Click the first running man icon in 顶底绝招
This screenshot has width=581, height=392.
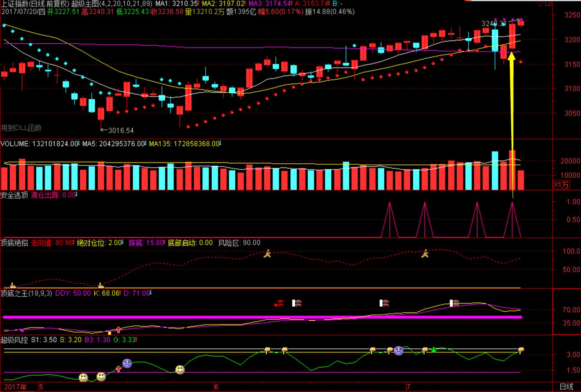pos(267,253)
